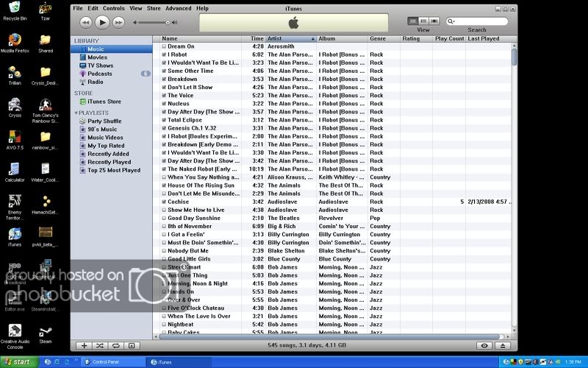This screenshot has height=368, width=588.
Task: Click the add playlist plus button
Action: tap(84, 346)
